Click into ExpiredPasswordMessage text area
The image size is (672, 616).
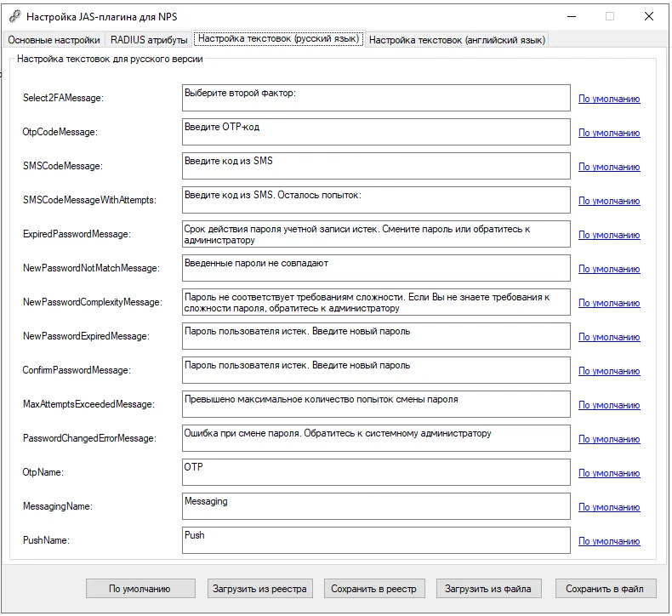(376, 234)
